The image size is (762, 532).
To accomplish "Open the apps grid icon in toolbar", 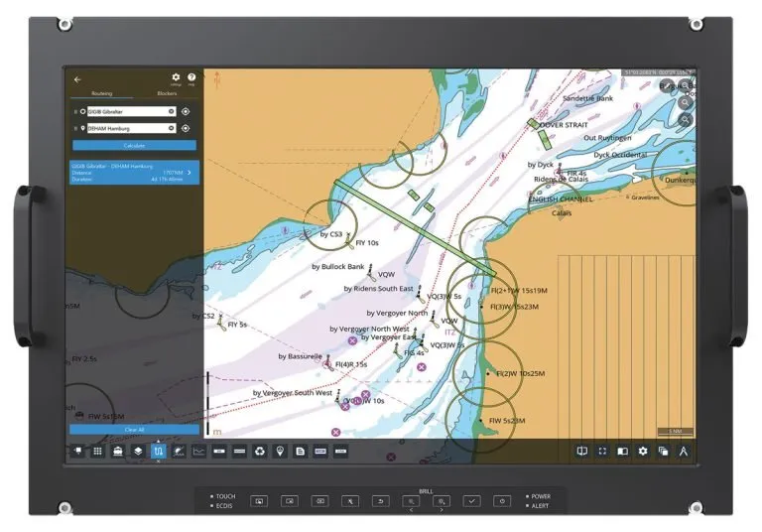I will 97,452.
